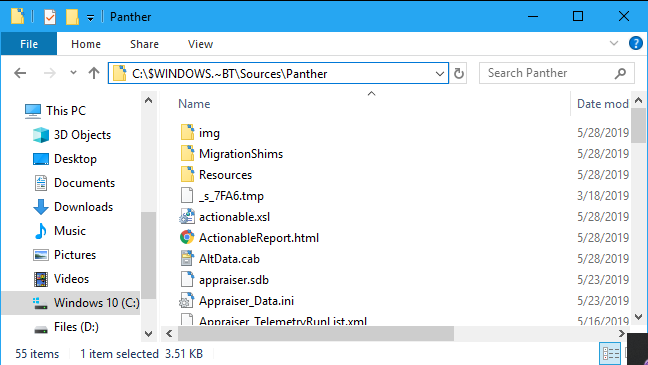Click the 5/28/2019 date for img
The height and width of the screenshot is (365, 648).
pos(603,133)
